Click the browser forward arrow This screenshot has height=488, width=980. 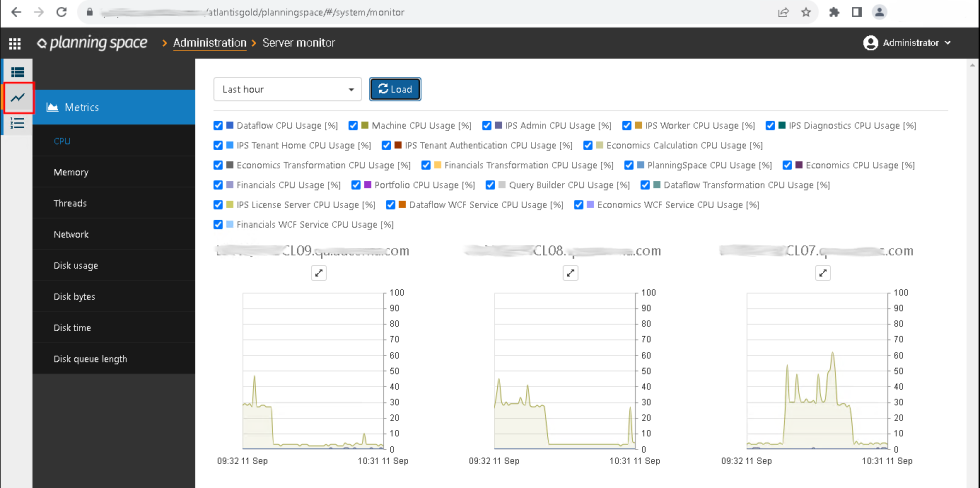(x=39, y=12)
